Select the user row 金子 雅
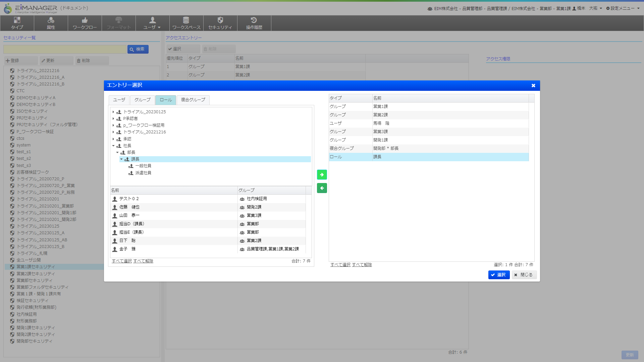Image resolution: width=644 pixels, height=362 pixels. click(208, 249)
